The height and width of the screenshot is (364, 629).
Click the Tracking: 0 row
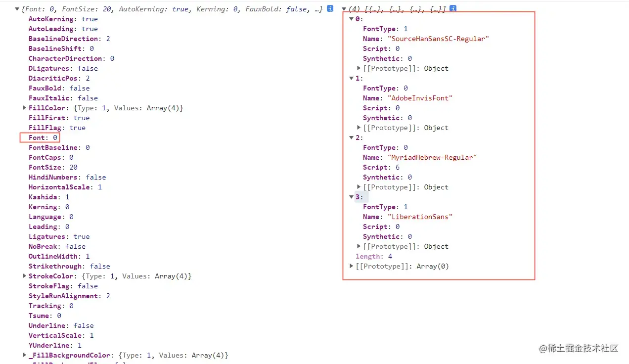(x=51, y=306)
